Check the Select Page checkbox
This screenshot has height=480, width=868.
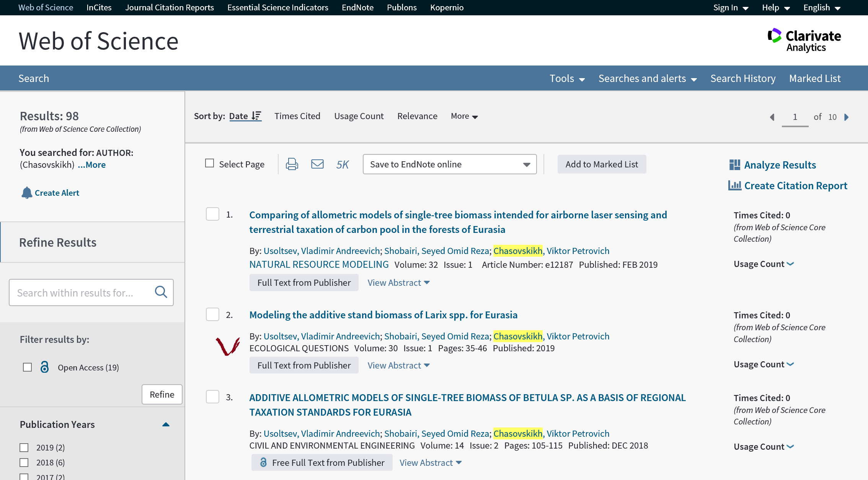point(209,164)
